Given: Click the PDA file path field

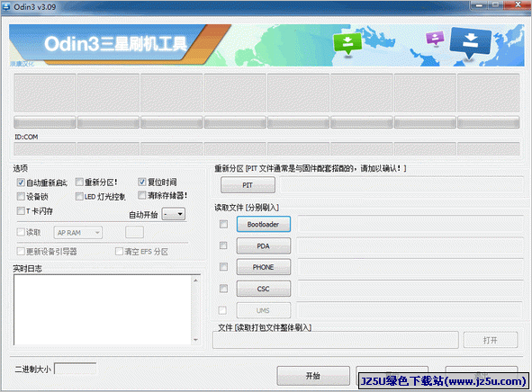Looking at the screenshot, I should 410,246.
